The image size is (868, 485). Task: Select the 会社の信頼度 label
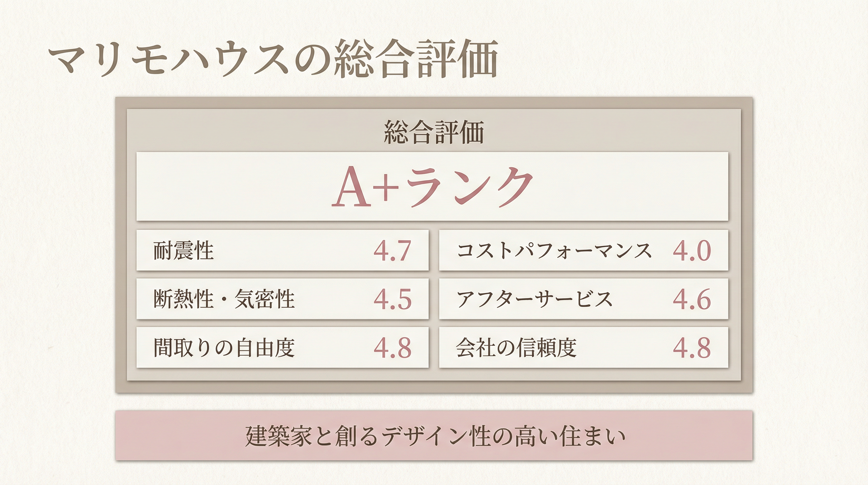click(x=516, y=347)
